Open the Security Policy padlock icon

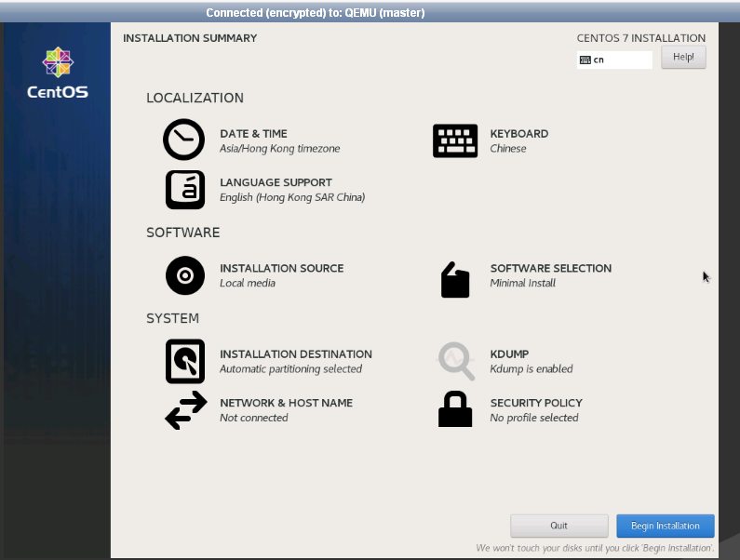pyautogui.click(x=455, y=409)
